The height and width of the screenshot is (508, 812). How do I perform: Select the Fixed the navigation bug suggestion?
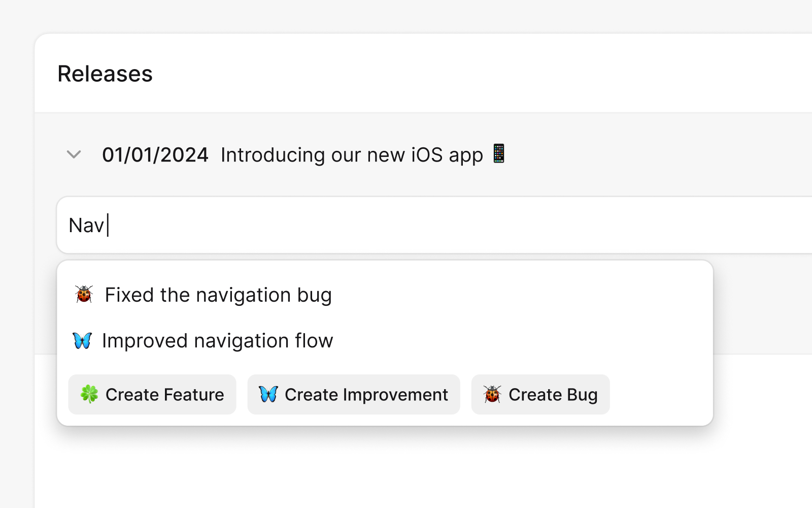coord(385,295)
